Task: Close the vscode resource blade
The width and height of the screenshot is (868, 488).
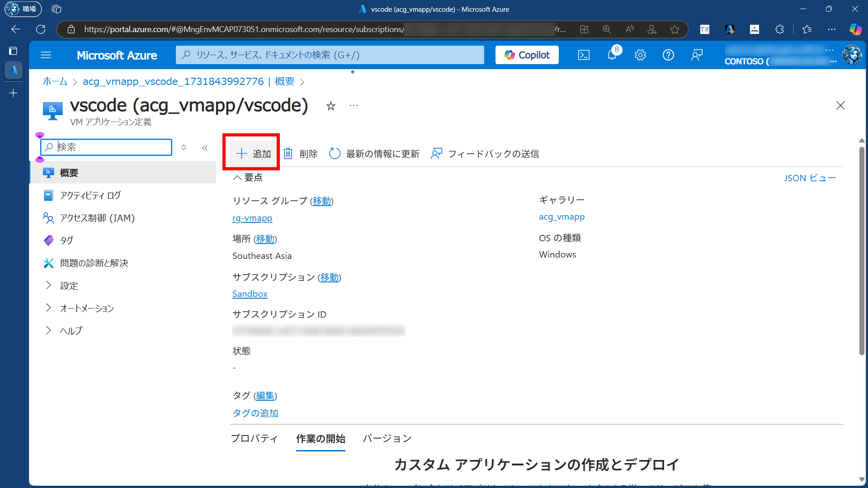Action: click(x=840, y=106)
